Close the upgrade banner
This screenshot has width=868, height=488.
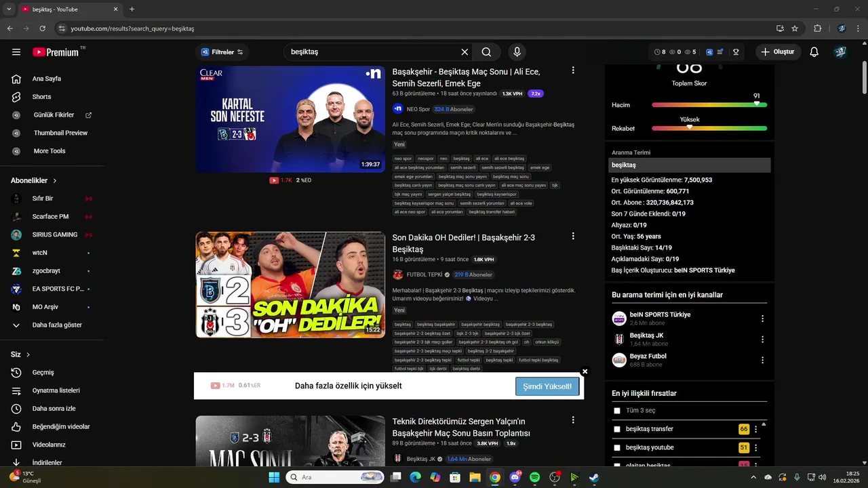pos(585,371)
